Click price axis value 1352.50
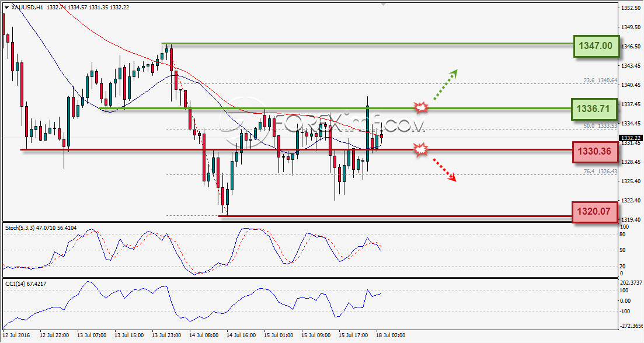Viewport: 644px width, 343px height. [x=631, y=8]
